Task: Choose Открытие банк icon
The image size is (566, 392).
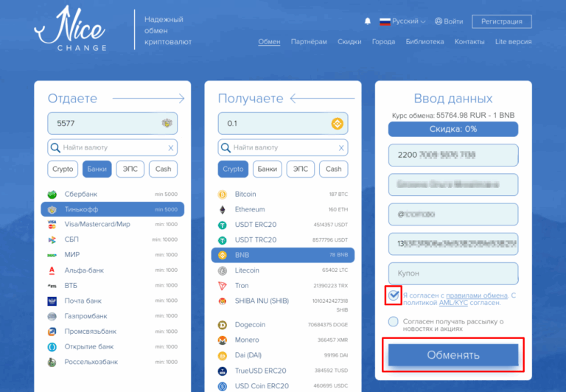Action: coord(52,346)
